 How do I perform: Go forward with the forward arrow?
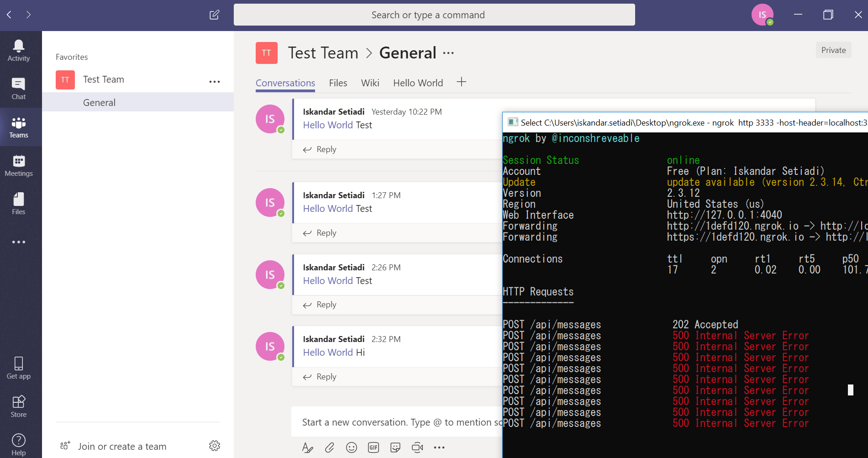point(29,15)
